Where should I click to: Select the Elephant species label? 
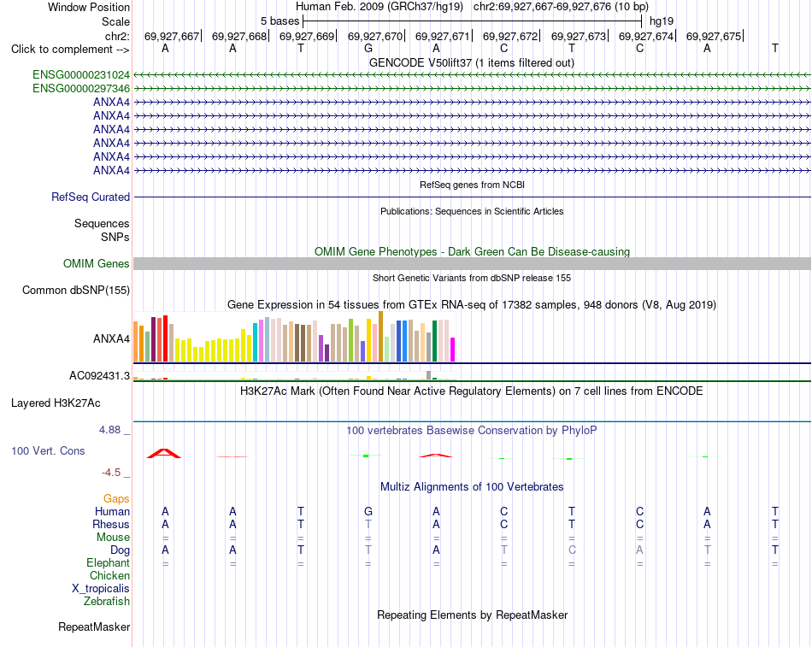108,562
